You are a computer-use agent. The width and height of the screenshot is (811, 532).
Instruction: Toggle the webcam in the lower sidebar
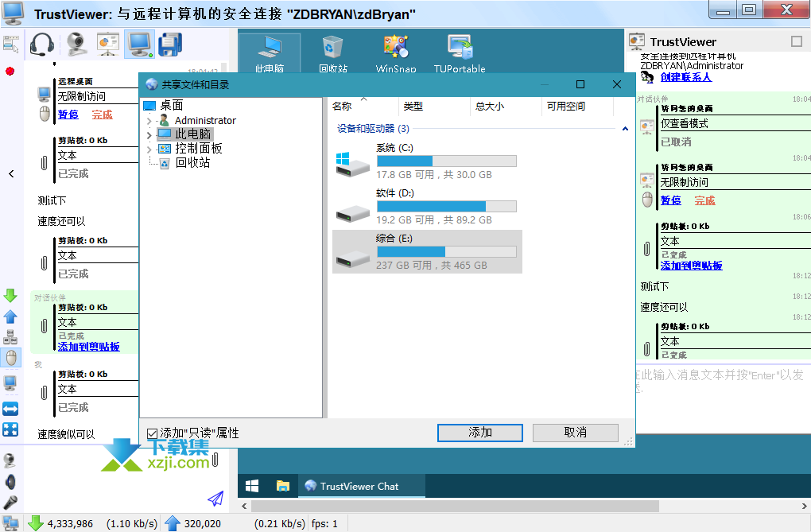coord(10,460)
